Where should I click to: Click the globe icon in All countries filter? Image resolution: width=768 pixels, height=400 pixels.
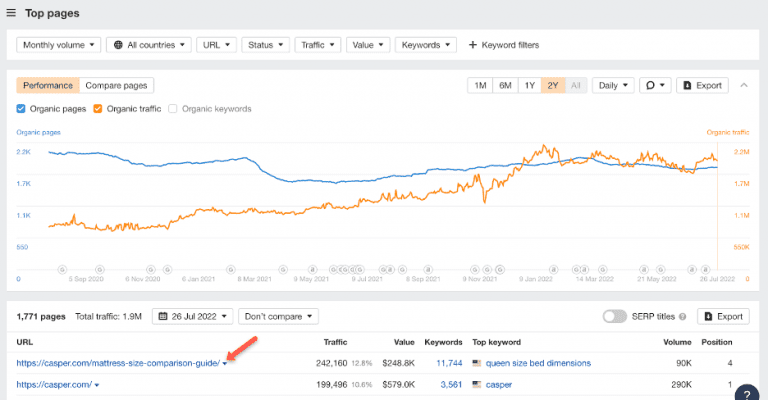tap(118, 45)
